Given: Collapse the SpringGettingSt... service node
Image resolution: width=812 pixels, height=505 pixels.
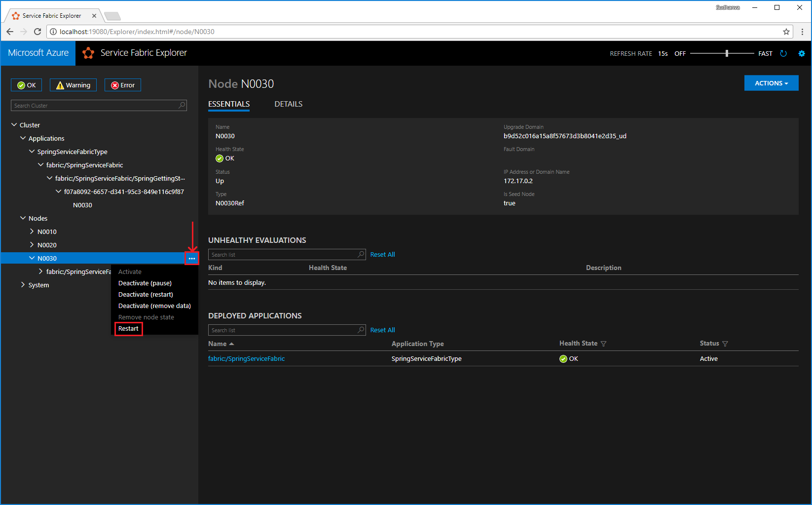Looking at the screenshot, I should [x=50, y=178].
